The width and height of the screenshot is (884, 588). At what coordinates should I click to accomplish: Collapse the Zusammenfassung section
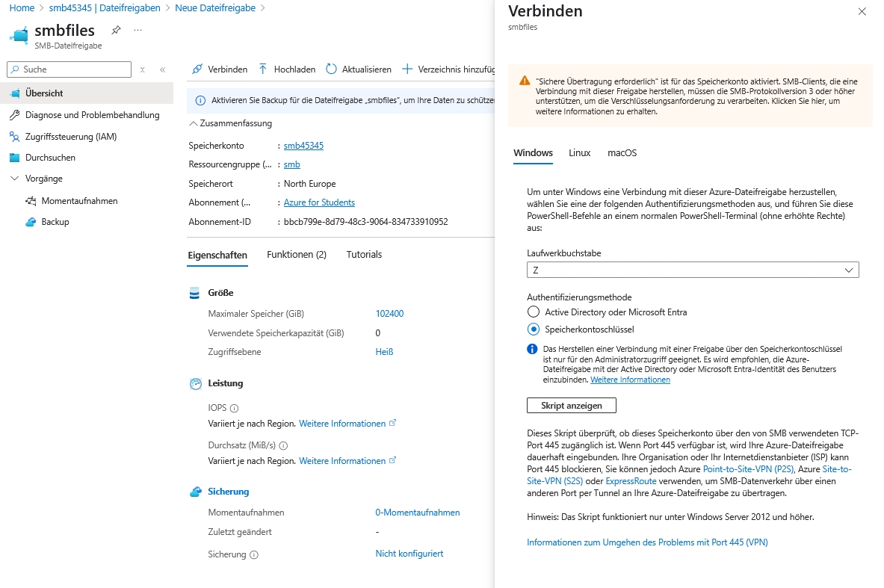(x=194, y=123)
